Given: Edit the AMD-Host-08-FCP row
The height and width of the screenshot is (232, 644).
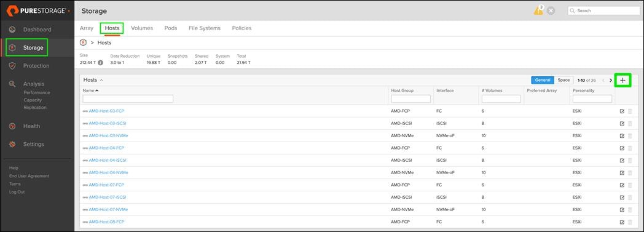Looking at the screenshot, I should [x=622, y=222].
